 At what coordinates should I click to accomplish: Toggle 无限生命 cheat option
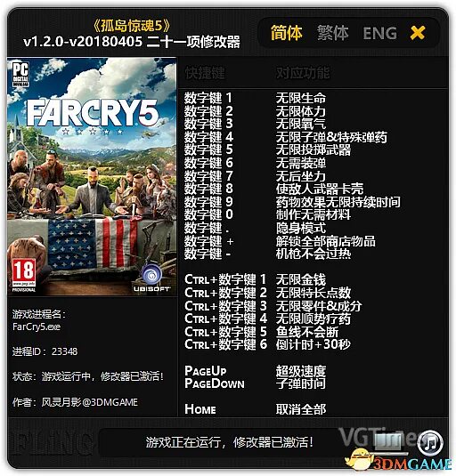coord(301,98)
